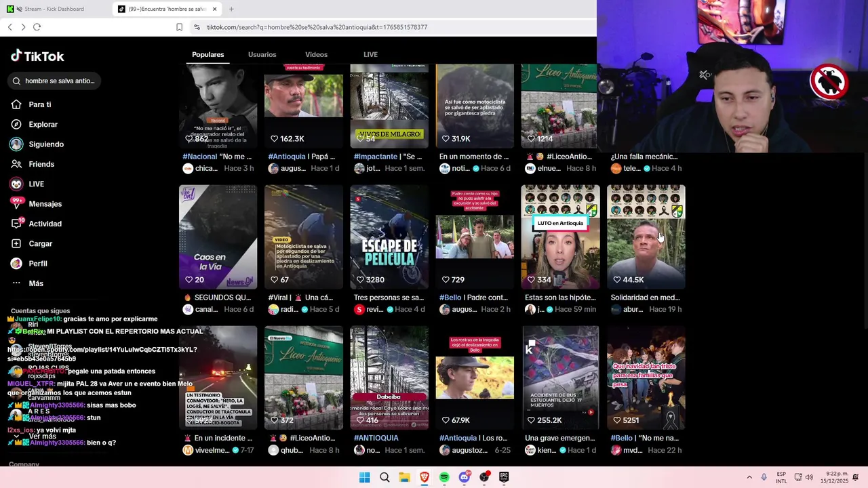This screenshot has height=488, width=868.
Task: Open Dabeiba video with 416 likes
Action: click(389, 378)
